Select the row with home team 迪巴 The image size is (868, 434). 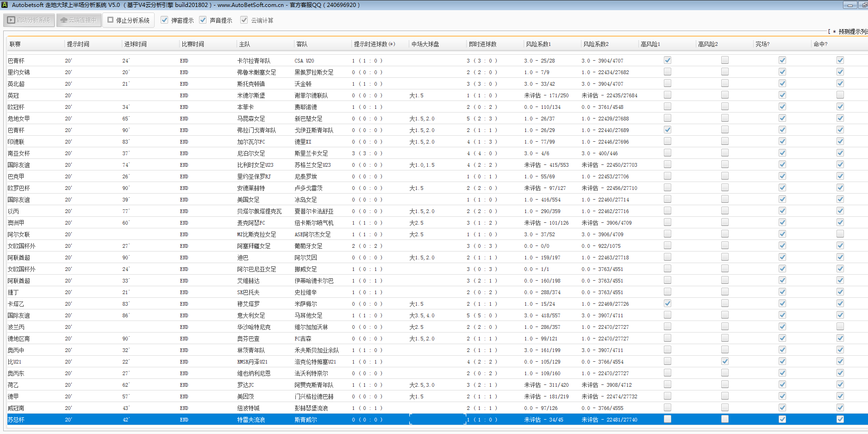click(x=243, y=258)
